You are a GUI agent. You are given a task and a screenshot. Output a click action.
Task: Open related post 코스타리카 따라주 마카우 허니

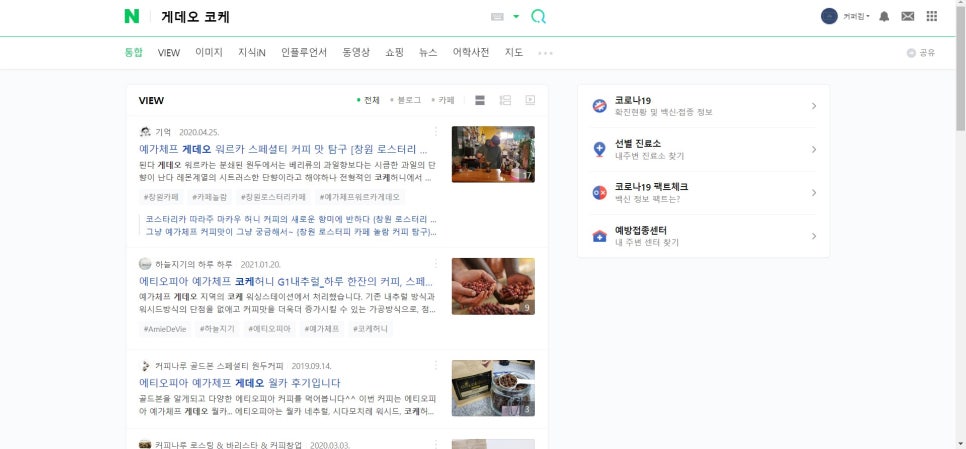coord(291,219)
